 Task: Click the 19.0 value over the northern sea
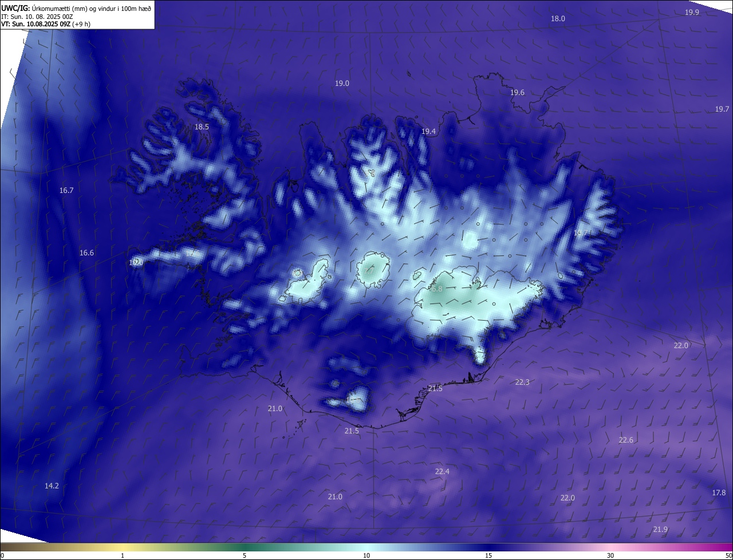342,84
